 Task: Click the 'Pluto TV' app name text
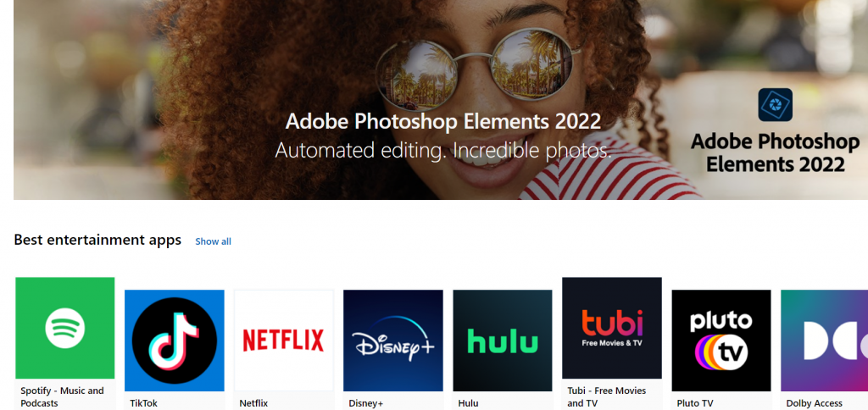point(695,403)
